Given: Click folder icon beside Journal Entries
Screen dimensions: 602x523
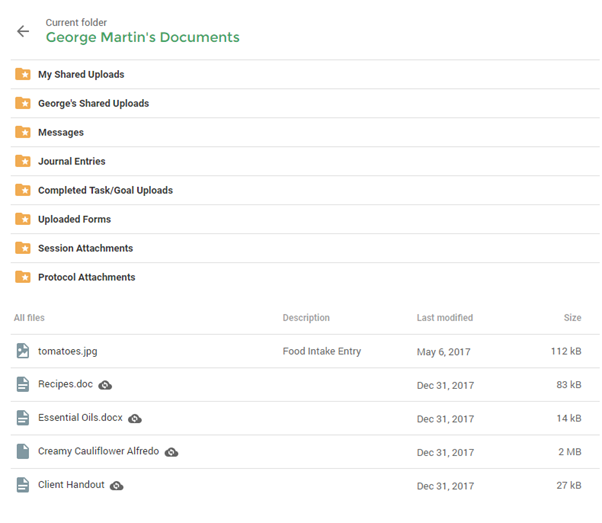Looking at the screenshot, I should (x=23, y=161).
